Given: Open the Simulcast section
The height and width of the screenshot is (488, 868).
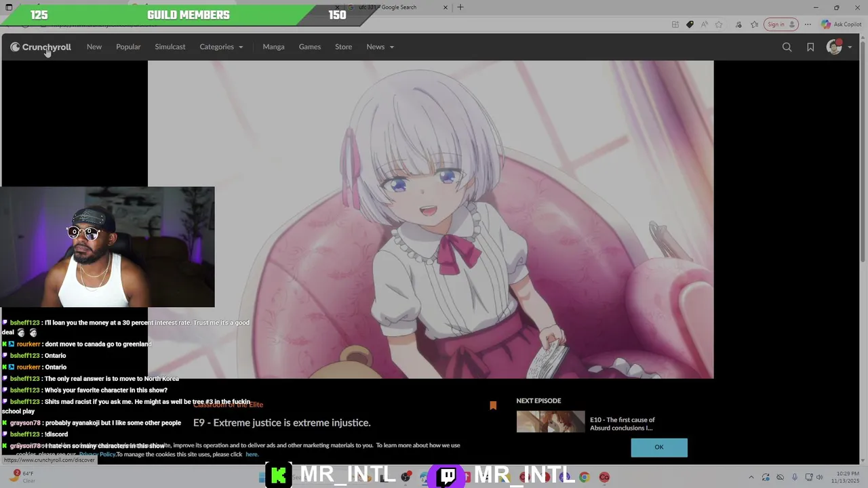Looking at the screenshot, I should point(170,47).
